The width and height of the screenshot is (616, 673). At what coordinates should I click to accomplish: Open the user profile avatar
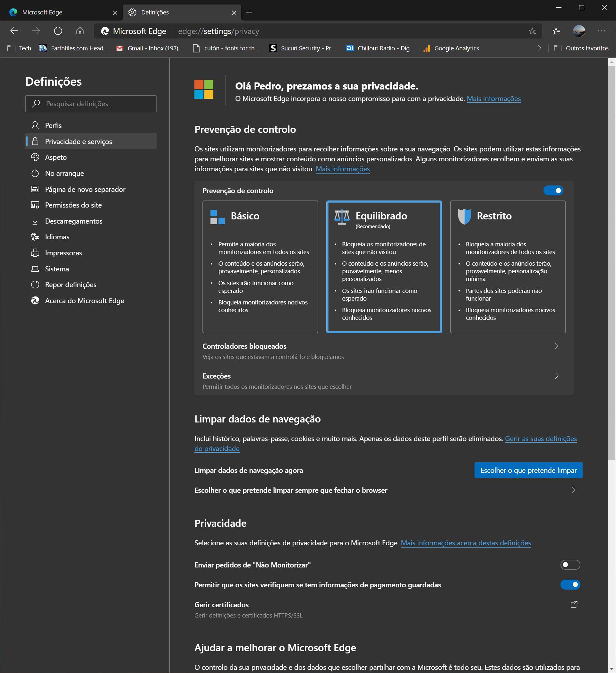579,31
